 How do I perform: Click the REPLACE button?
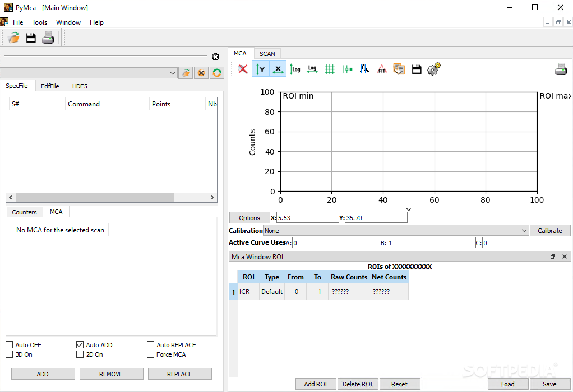[179, 374]
